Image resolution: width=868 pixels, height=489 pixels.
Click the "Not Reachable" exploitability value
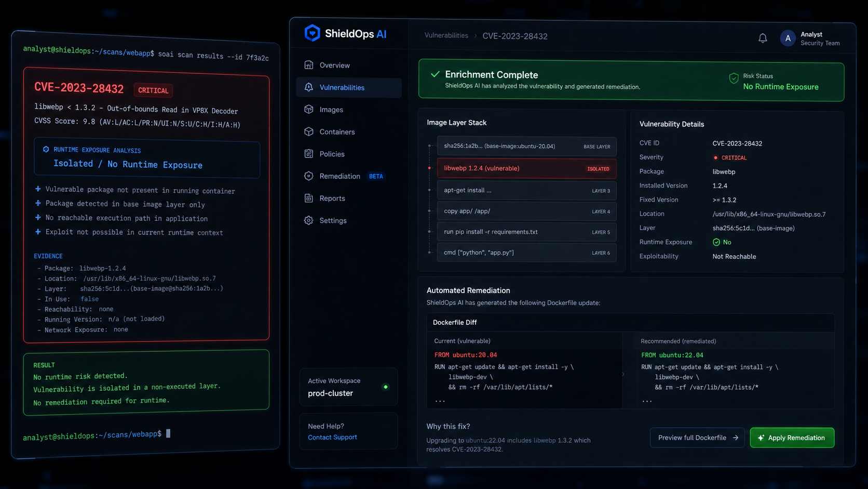point(734,256)
